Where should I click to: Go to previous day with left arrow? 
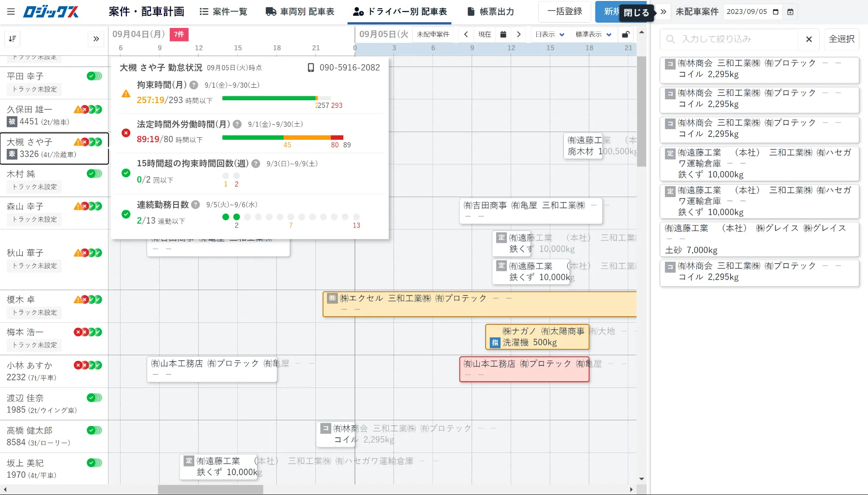click(x=466, y=34)
